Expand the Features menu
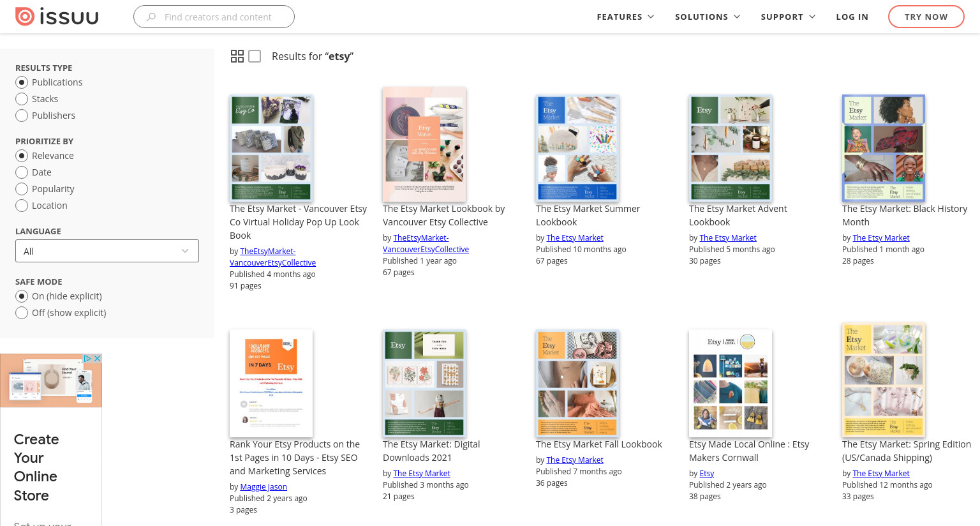Screen dimensions: 980x526 point(625,17)
